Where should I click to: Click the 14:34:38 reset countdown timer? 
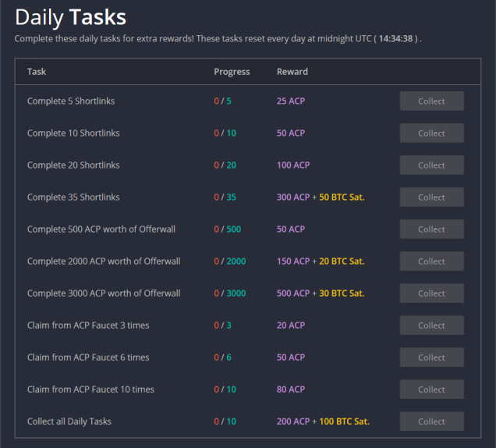point(395,38)
